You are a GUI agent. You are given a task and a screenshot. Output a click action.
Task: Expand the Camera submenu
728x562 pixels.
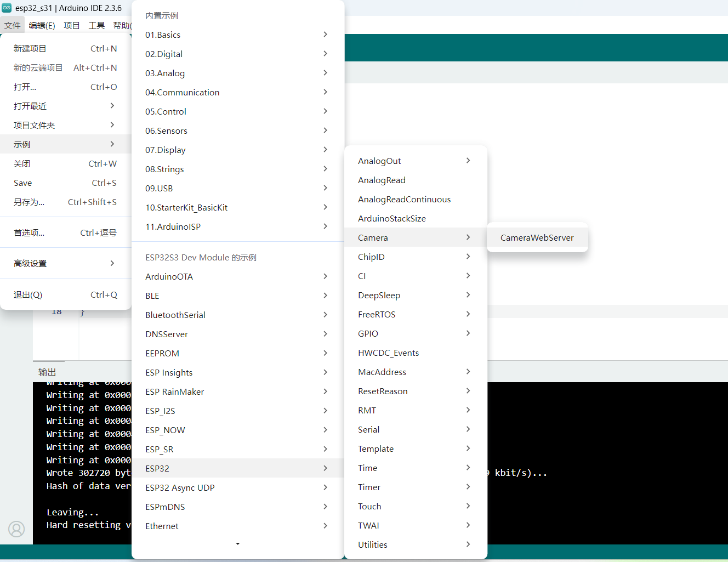(x=416, y=237)
